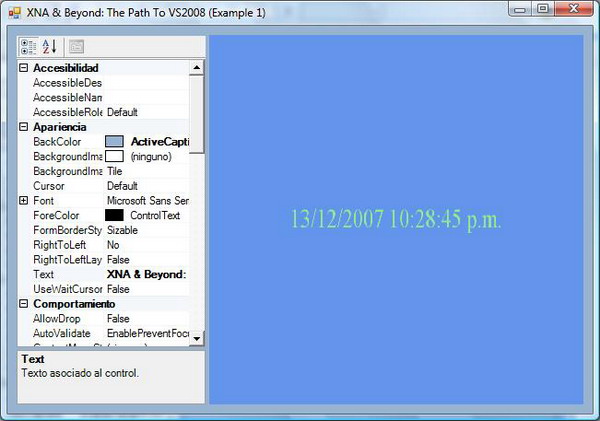The width and height of the screenshot is (600, 421).
Task: Click the Microsoft Sans Serif font value
Action: click(148, 201)
